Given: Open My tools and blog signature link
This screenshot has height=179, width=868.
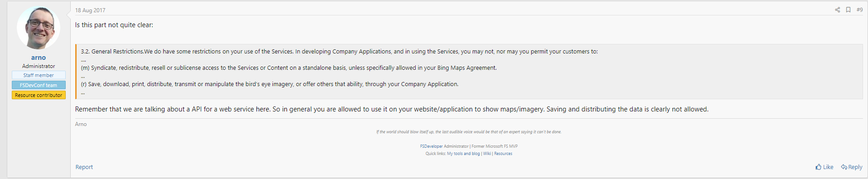Looking at the screenshot, I should pos(463,154).
